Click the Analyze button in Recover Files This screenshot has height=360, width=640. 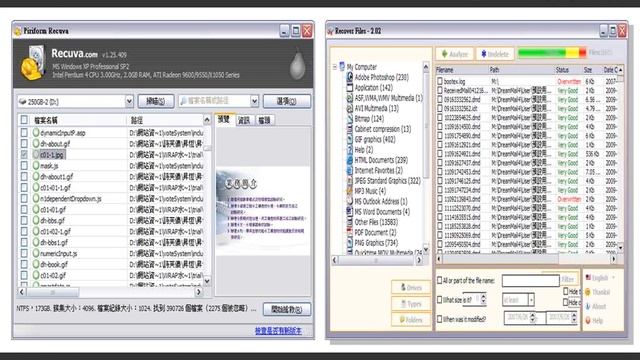[454, 54]
